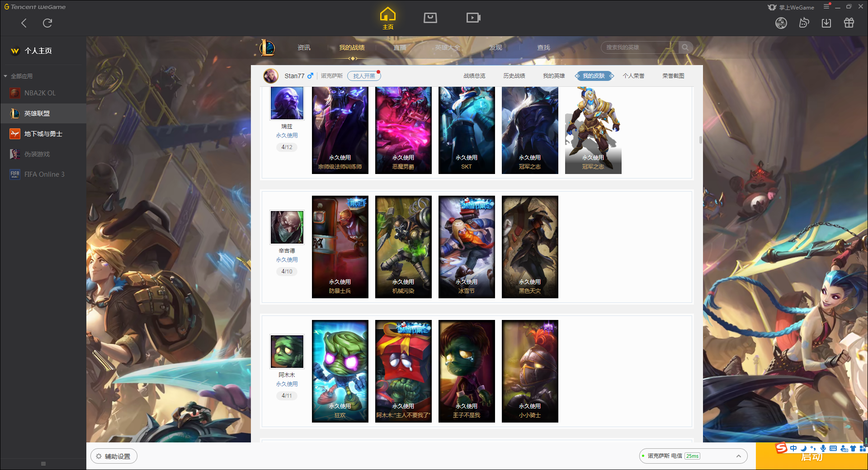Open 小小骑士 skin card
This screenshot has height=470, width=868.
pos(530,371)
